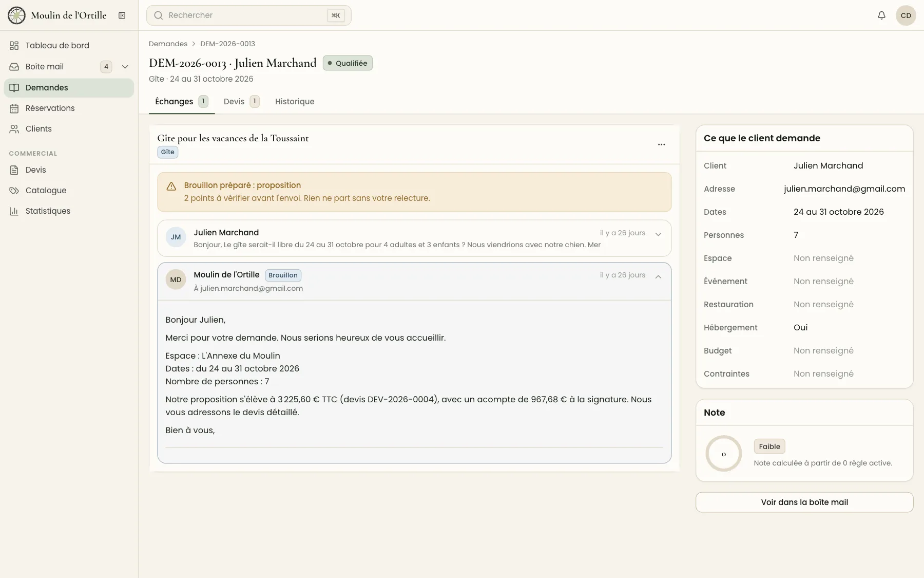Click the ⌘K shortcut hint in search
The width and height of the screenshot is (924, 578).
pos(336,15)
